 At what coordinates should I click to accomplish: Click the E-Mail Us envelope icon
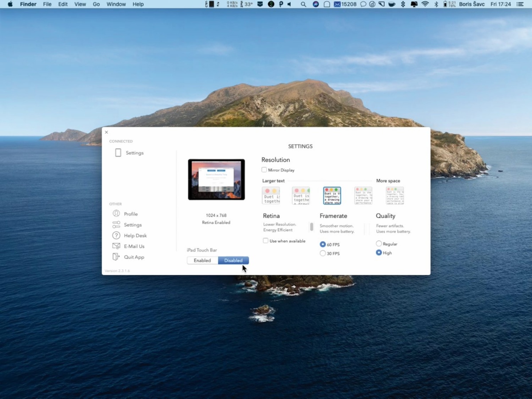[x=116, y=246]
